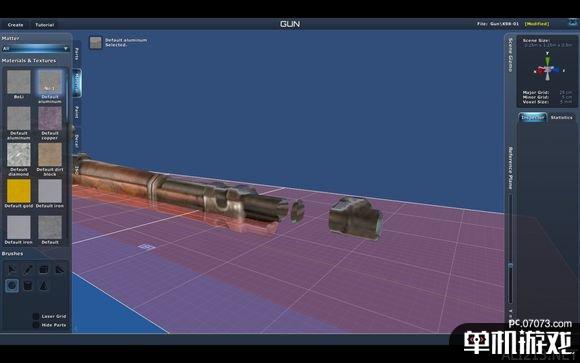Image resolution: width=580 pixels, height=363 pixels.
Task: Select the cube brush shape
Action: [44, 269]
